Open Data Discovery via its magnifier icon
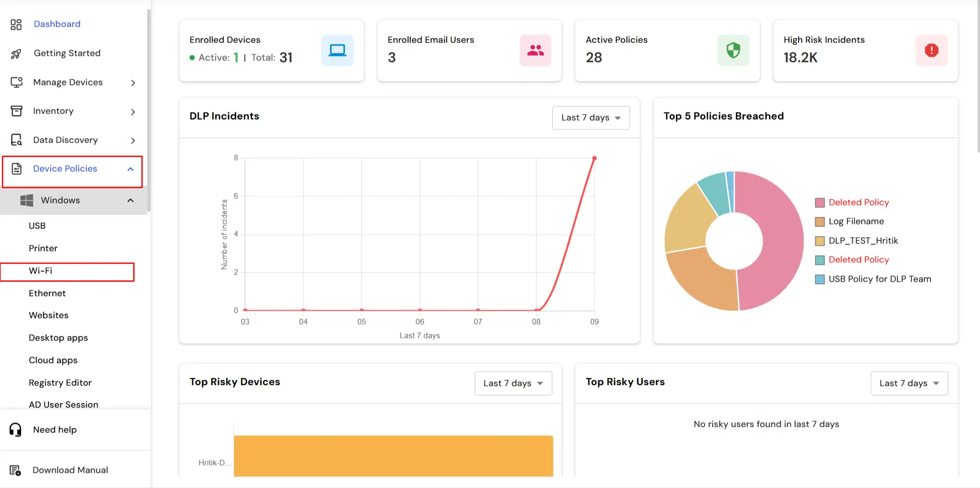Screen dimensions: 980x488 (x=16, y=140)
